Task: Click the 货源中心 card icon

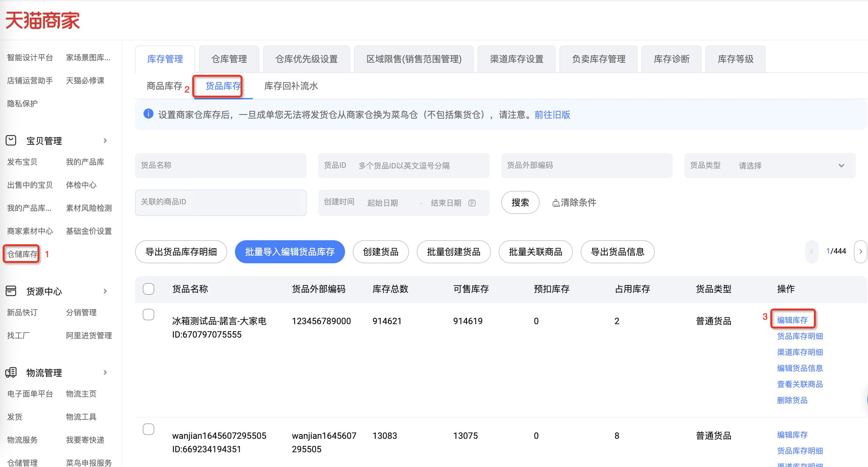Action: [11, 291]
